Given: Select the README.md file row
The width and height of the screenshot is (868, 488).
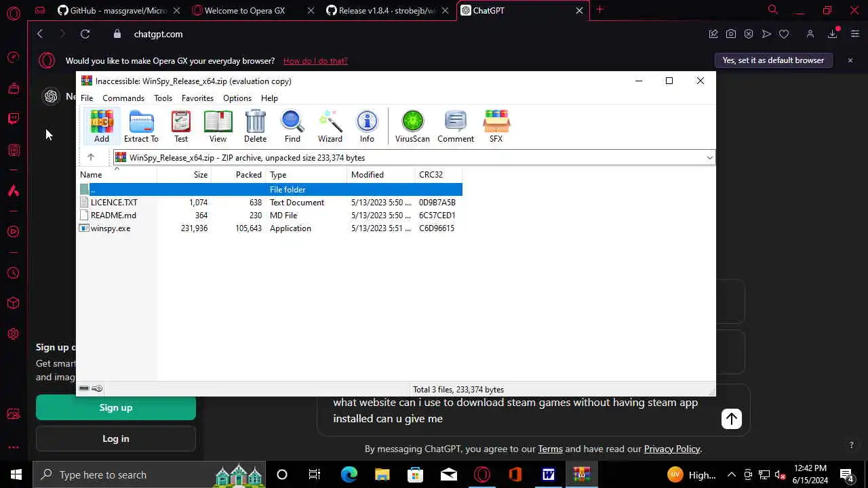Looking at the screenshot, I should click(x=271, y=216).
